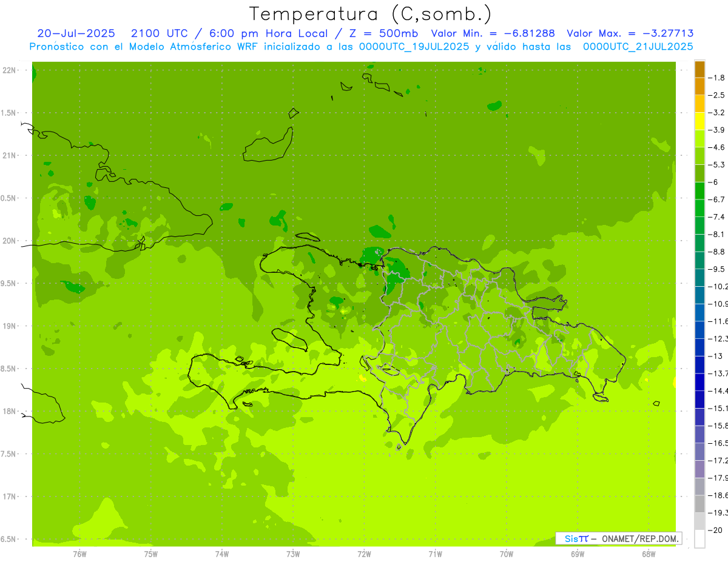The height and width of the screenshot is (562, 728).
Task: Click the "19N" latitude label
Action: [10, 326]
